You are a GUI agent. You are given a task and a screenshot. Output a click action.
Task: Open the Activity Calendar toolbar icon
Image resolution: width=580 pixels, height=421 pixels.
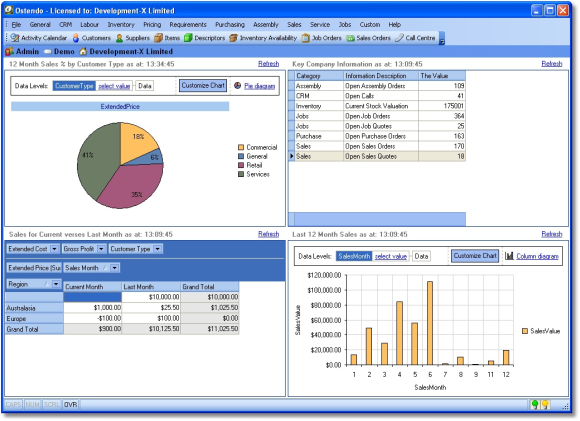(15, 38)
